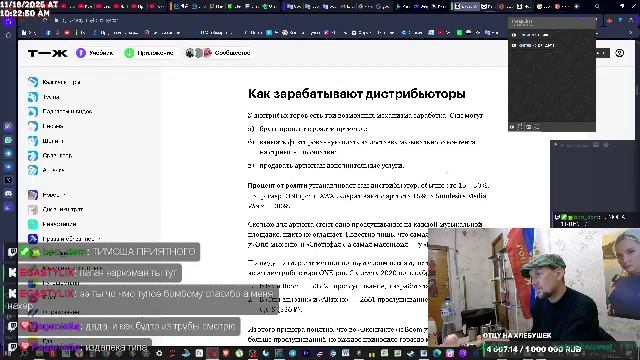The image size is (640, 360).
Task: Open the settings gear icon in the taskbar
Action: tap(159, 353)
